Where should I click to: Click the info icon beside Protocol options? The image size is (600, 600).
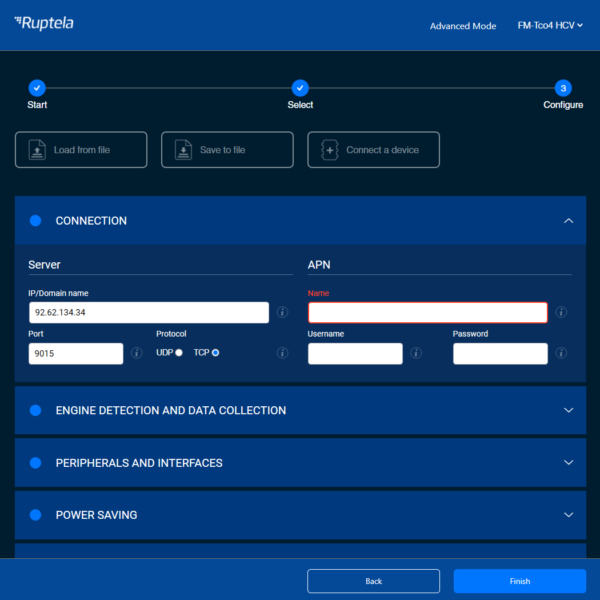point(282,353)
